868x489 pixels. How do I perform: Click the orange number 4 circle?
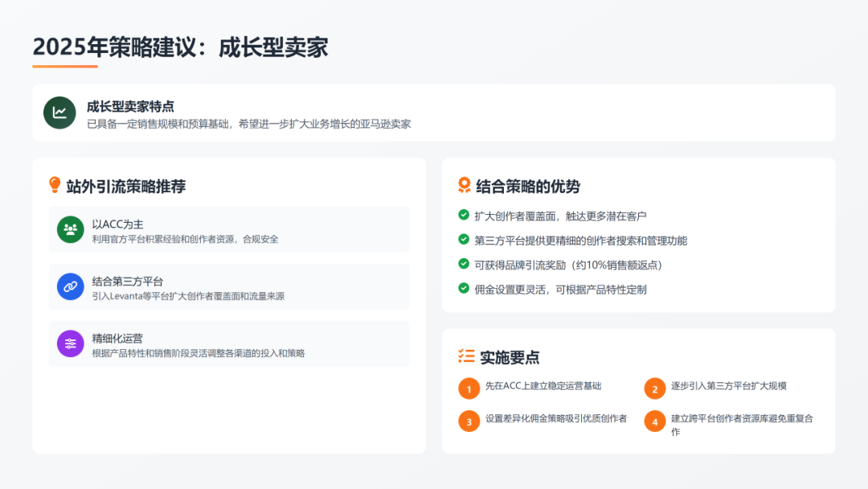[655, 421]
